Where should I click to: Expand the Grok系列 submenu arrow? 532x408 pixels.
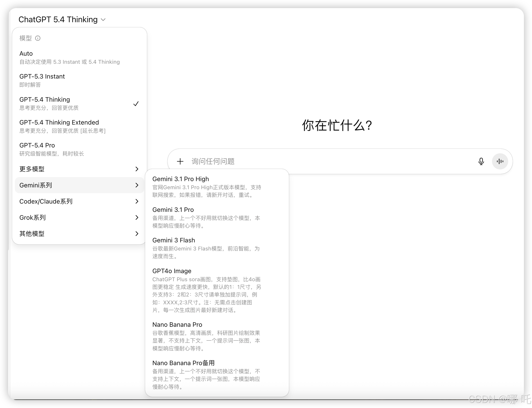click(x=137, y=218)
